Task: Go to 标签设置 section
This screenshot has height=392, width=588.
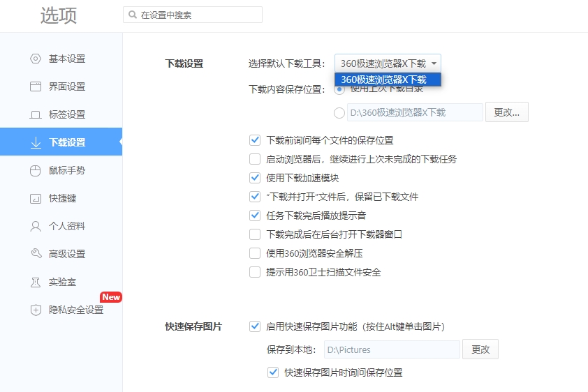Action: tap(61, 114)
